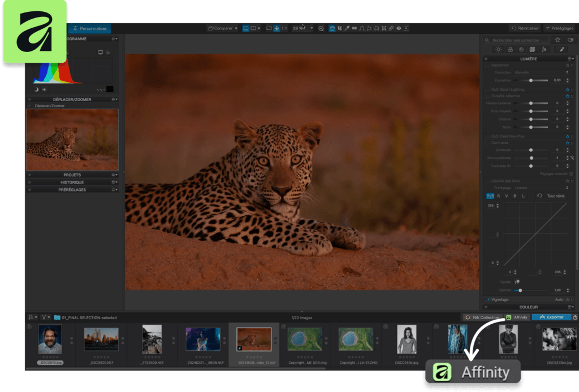Select the RVB channel tab of tone curve

click(x=490, y=196)
